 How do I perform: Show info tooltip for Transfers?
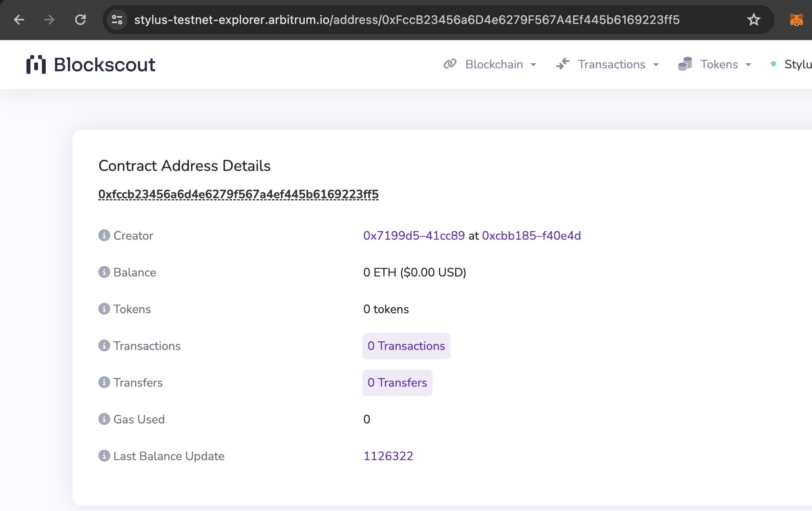point(104,382)
